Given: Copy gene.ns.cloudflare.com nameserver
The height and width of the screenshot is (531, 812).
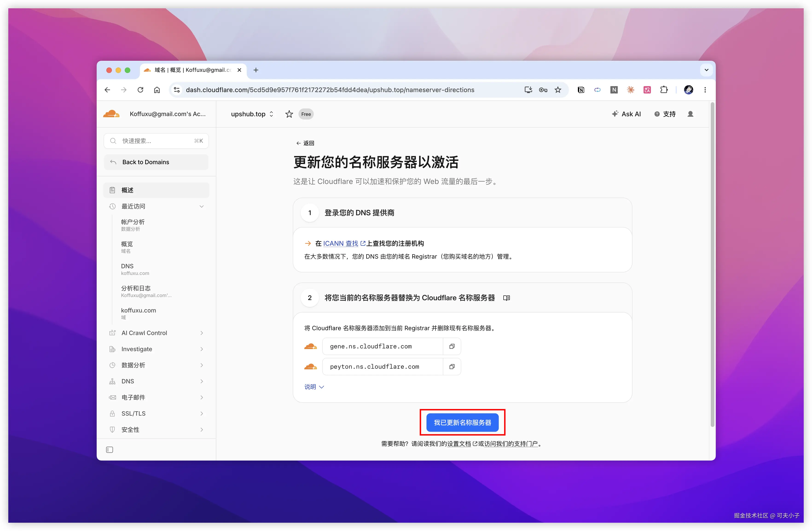Looking at the screenshot, I should (452, 346).
